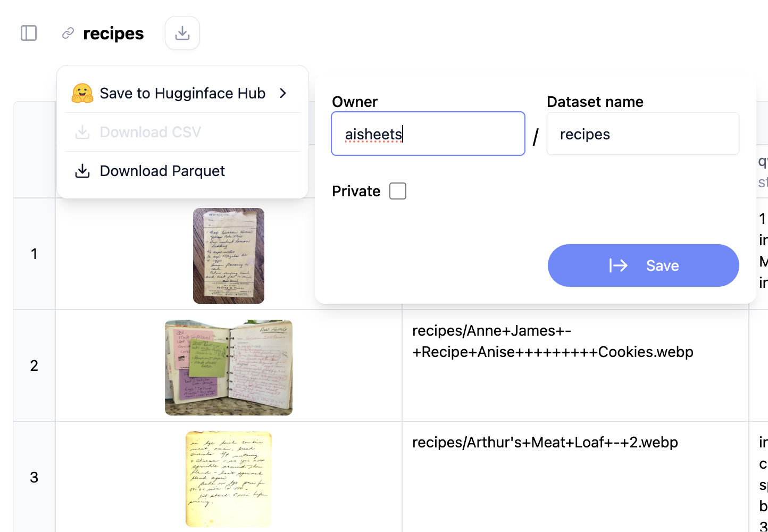Select Download Parquet menu entry
768x532 pixels.
tap(162, 171)
